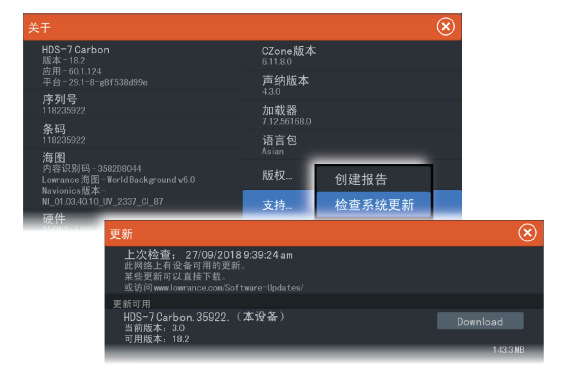The image size is (564, 381).
Task: Close the 更新 dialog with the X icon
Action: point(527,233)
